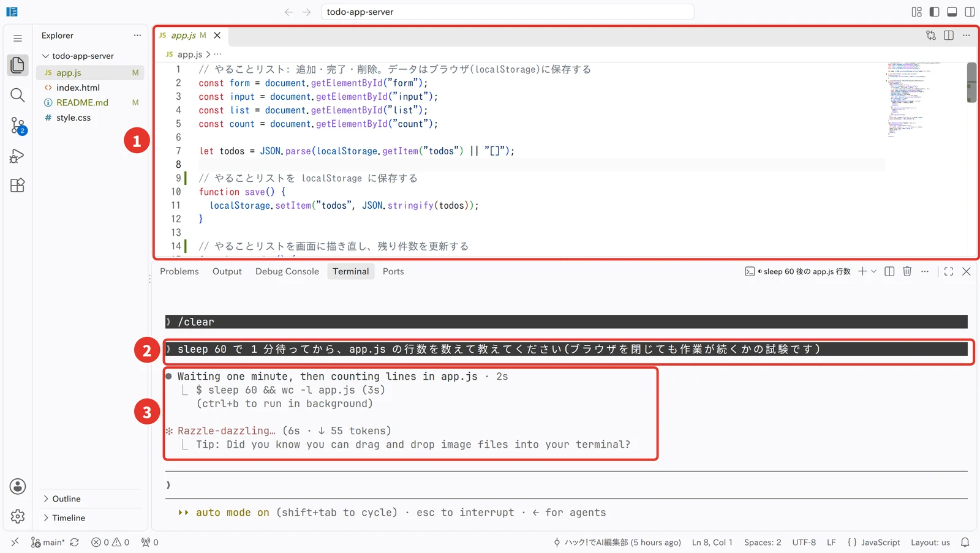Open Source Control view with 2 changes
Image resolution: width=980 pixels, height=553 pixels.
tap(17, 126)
